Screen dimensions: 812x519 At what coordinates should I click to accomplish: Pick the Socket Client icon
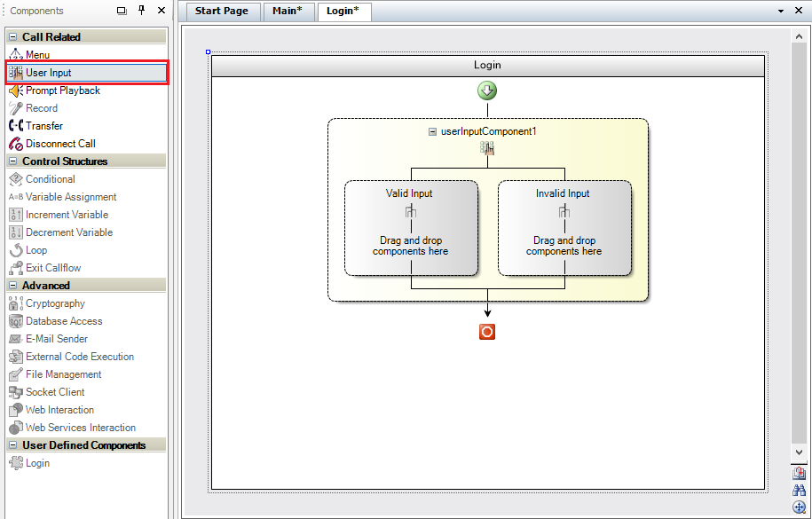[16, 392]
